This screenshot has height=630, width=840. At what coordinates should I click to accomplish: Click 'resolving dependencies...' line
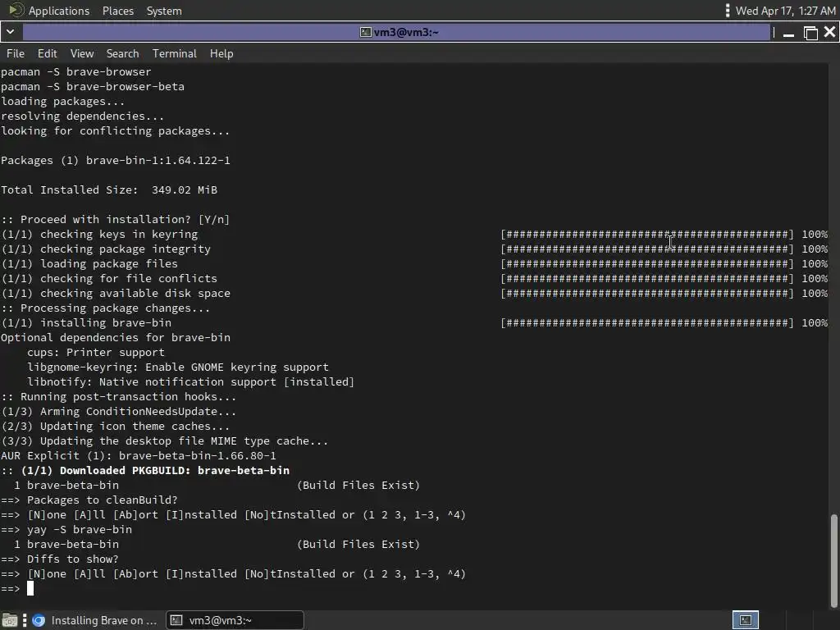[83, 116]
